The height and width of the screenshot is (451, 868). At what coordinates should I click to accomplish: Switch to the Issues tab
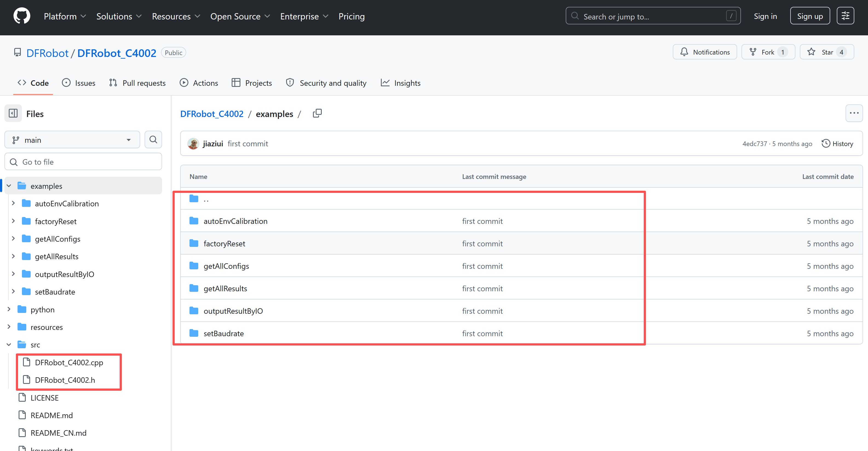[79, 83]
